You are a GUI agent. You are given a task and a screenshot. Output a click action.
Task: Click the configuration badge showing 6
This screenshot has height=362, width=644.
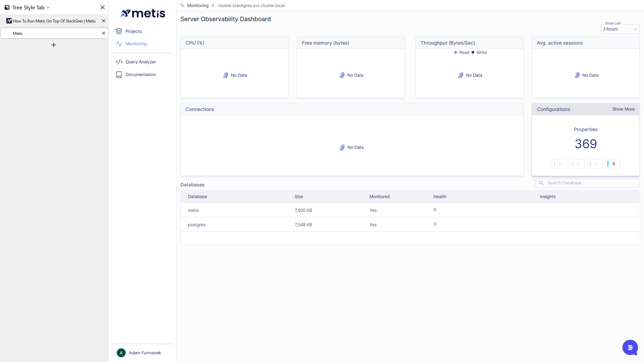coord(612,164)
